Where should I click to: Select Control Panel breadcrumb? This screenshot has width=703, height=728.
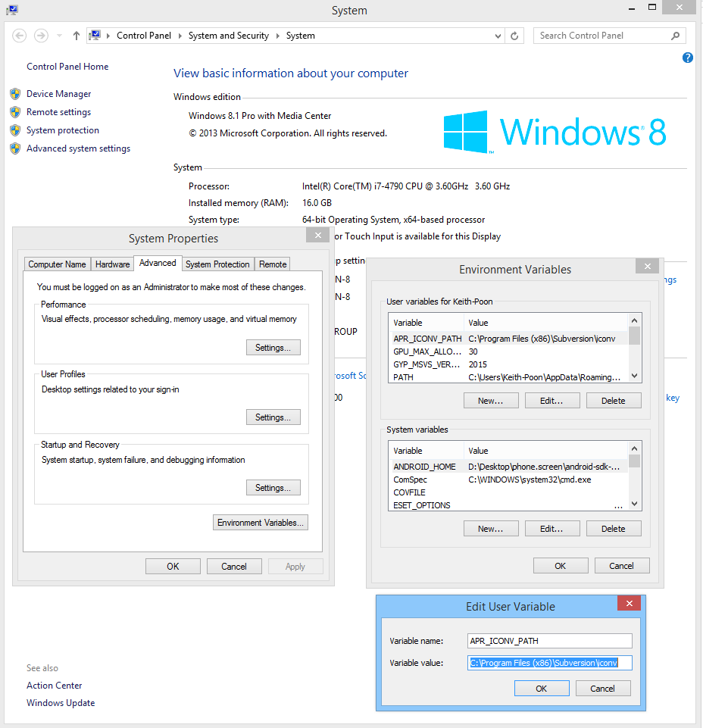(144, 36)
